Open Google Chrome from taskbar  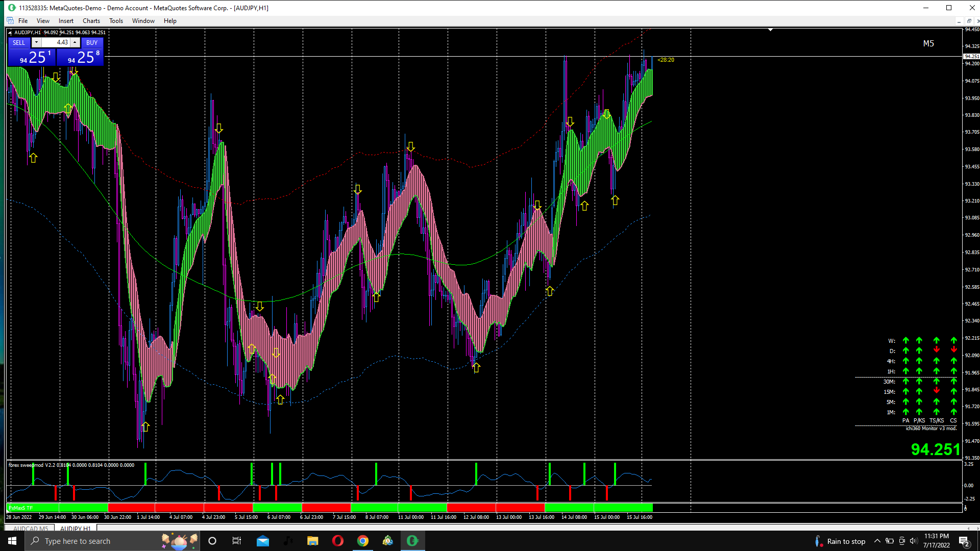point(363,541)
